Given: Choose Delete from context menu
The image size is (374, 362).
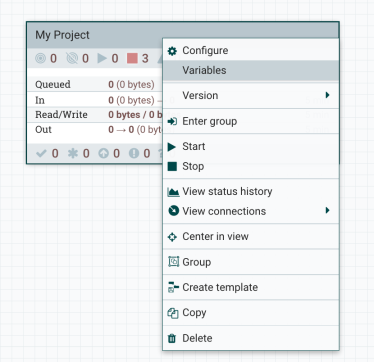Looking at the screenshot, I should click(x=251, y=338).
